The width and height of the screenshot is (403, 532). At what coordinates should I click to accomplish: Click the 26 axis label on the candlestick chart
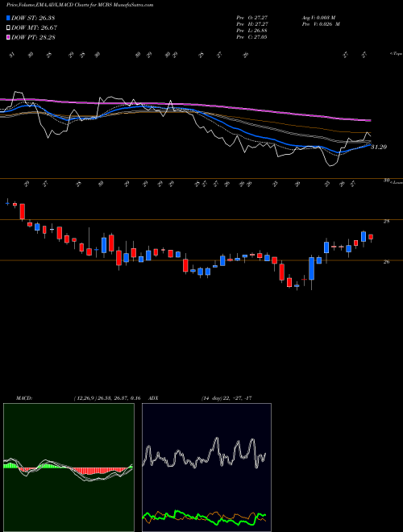(386, 262)
